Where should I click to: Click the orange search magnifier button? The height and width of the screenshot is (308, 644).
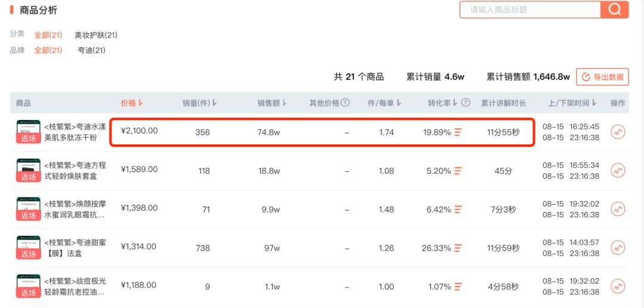pos(614,10)
